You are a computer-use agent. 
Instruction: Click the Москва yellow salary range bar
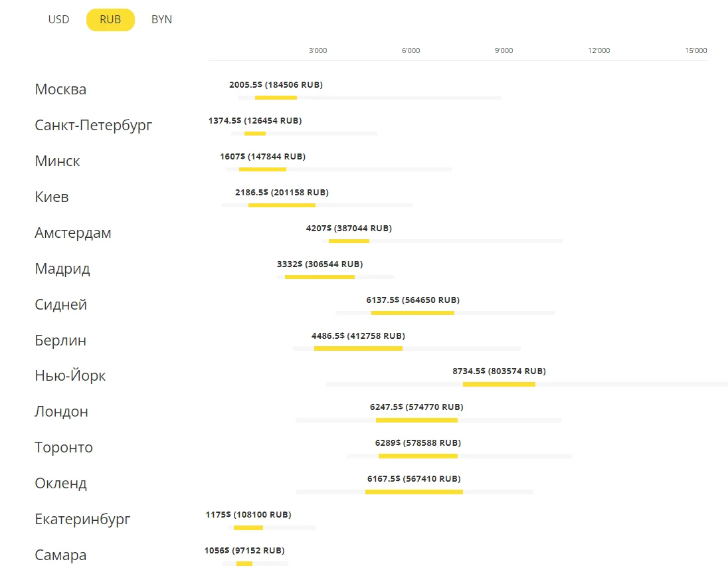point(276,98)
